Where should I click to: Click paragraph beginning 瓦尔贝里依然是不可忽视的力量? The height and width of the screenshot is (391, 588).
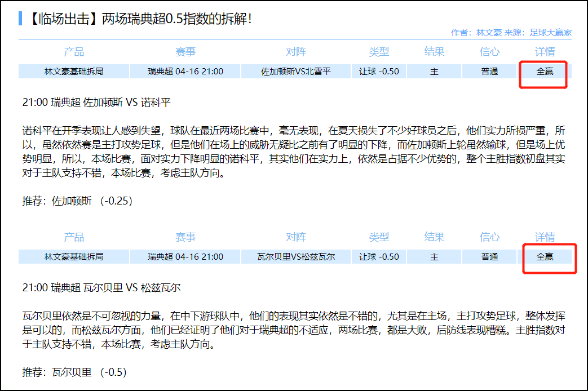(x=294, y=330)
